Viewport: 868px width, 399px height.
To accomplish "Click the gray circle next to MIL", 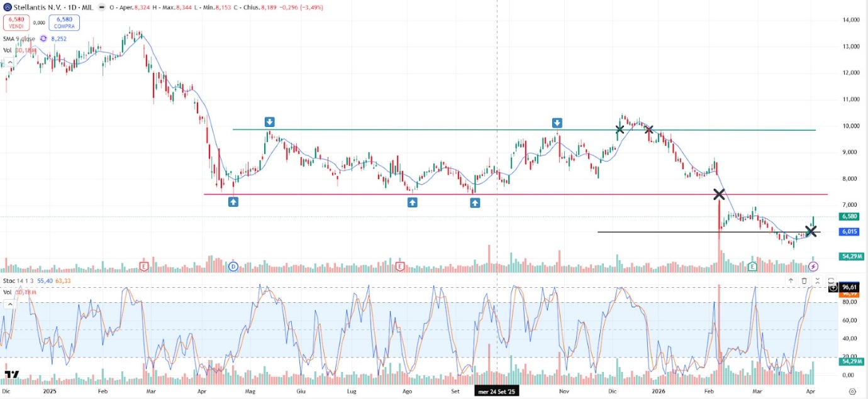I will coord(102,7).
